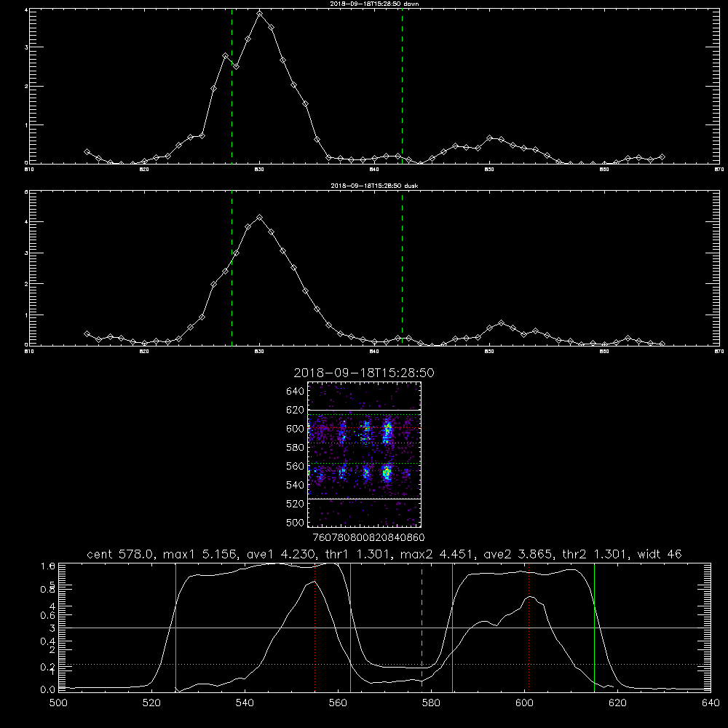The width and height of the screenshot is (728, 728).
Task: Click bottom plot x-axis label 640
Action: 711,703
